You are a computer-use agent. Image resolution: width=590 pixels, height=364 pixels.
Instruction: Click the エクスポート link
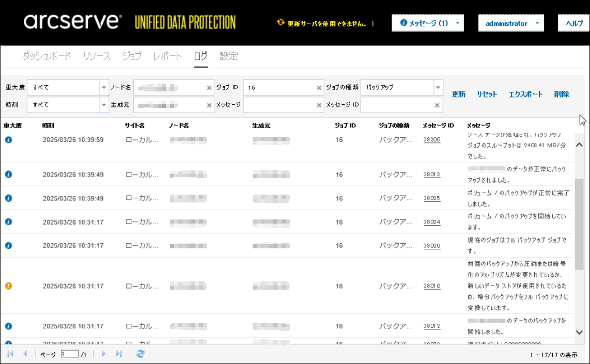525,94
